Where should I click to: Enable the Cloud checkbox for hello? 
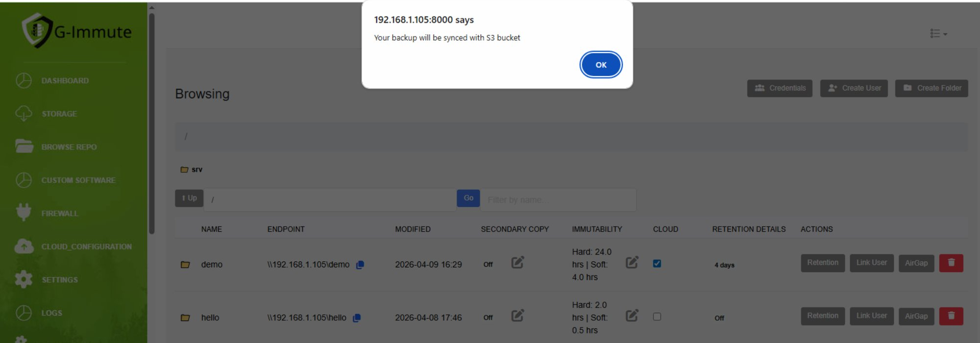[657, 317]
